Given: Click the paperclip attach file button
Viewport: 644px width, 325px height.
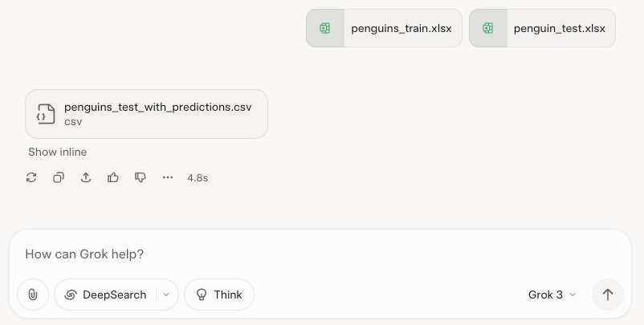Looking at the screenshot, I should [33, 295].
